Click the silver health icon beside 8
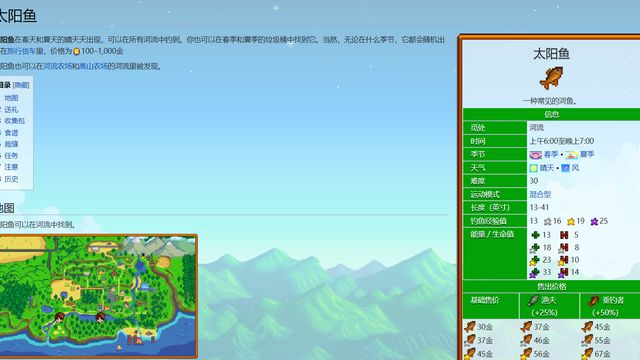This screenshot has height=360, width=640. pyautogui.click(x=563, y=247)
